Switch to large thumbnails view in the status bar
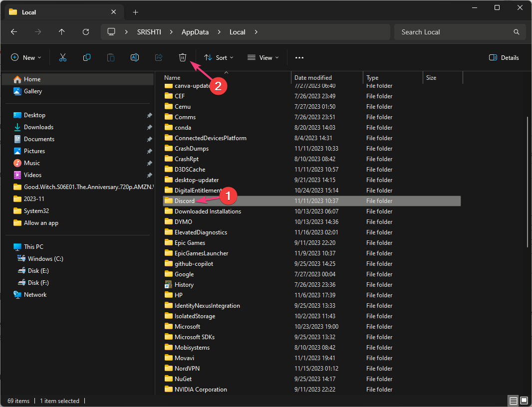 524,401
